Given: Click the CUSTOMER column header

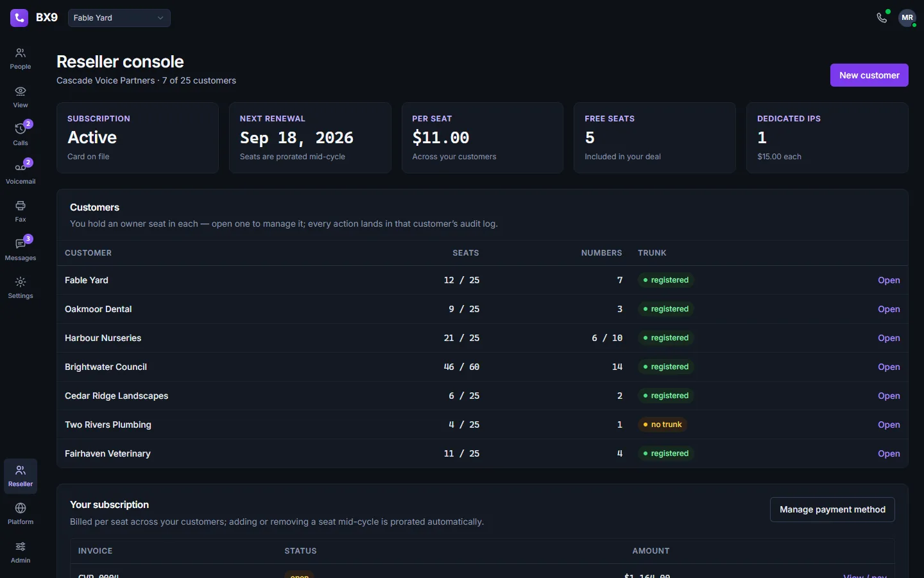Looking at the screenshot, I should pyautogui.click(x=88, y=253).
